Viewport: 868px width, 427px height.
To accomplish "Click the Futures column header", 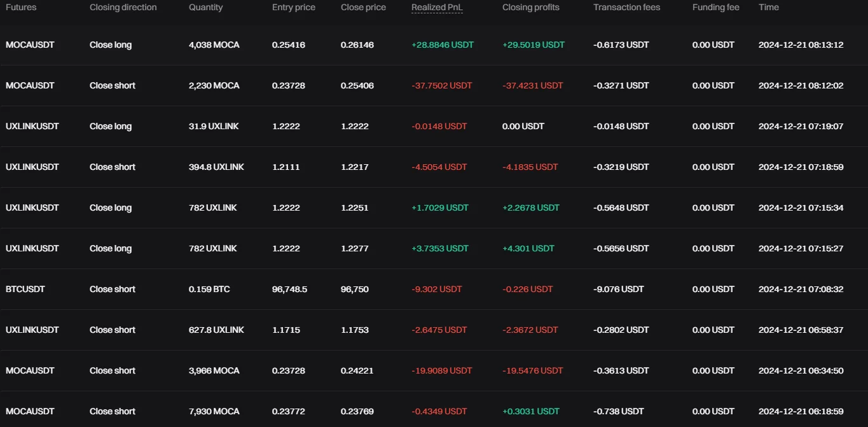I will pos(21,8).
